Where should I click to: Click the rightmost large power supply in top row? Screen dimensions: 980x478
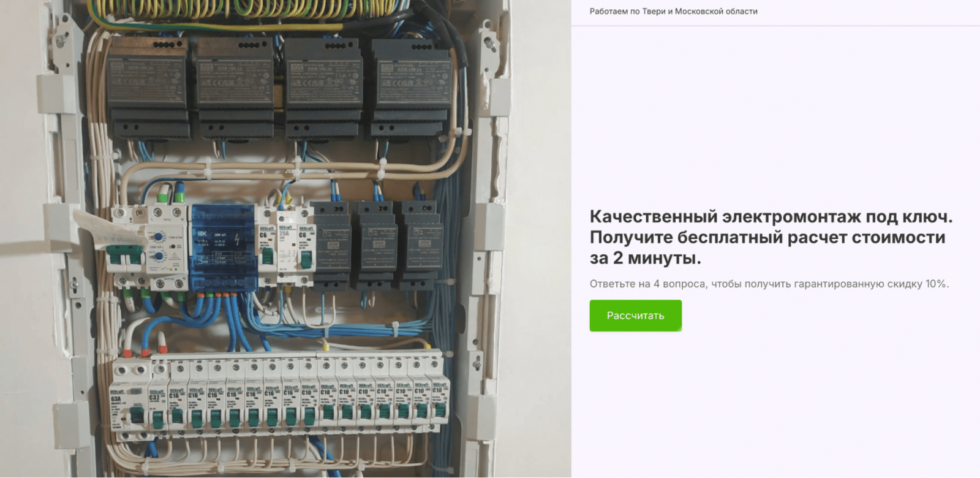(x=412, y=87)
